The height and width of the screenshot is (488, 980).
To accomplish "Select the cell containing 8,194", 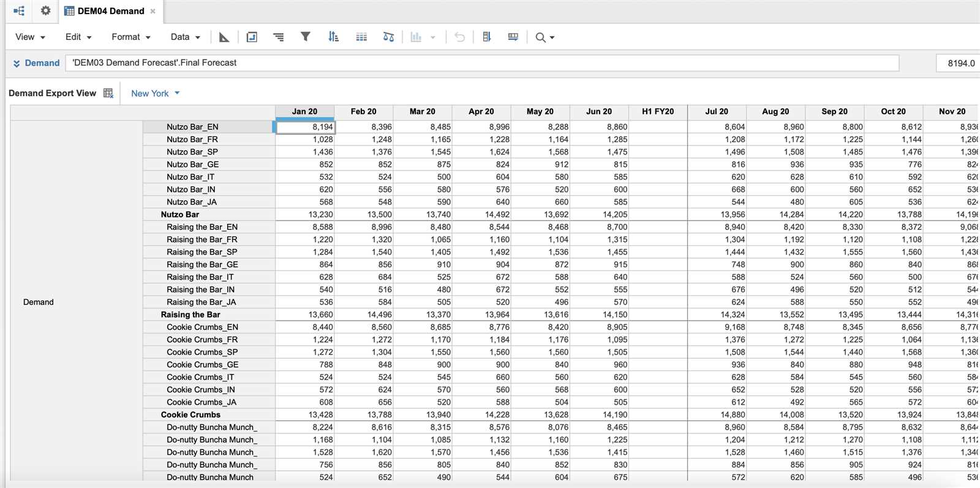I will coord(305,127).
